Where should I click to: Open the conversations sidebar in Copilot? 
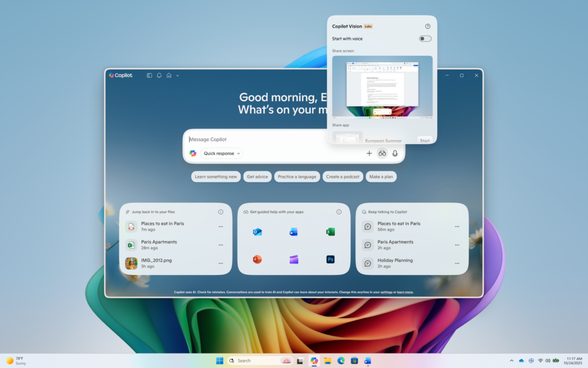[x=150, y=75]
